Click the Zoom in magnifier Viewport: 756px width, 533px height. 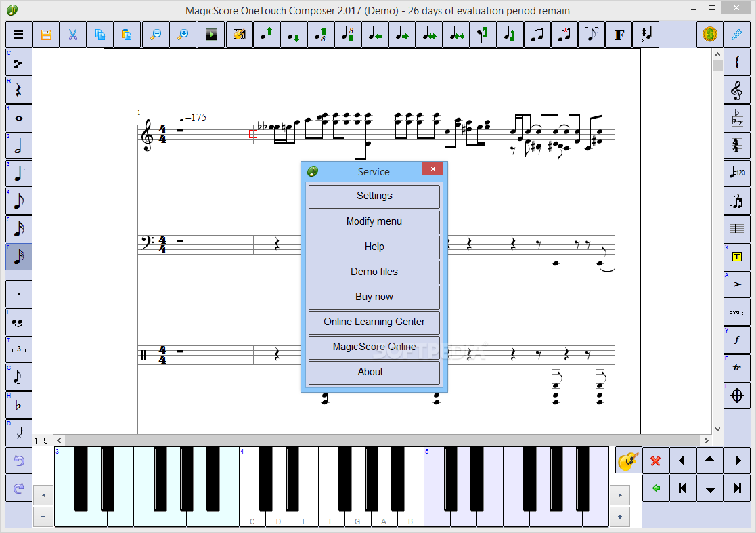(x=183, y=35)
